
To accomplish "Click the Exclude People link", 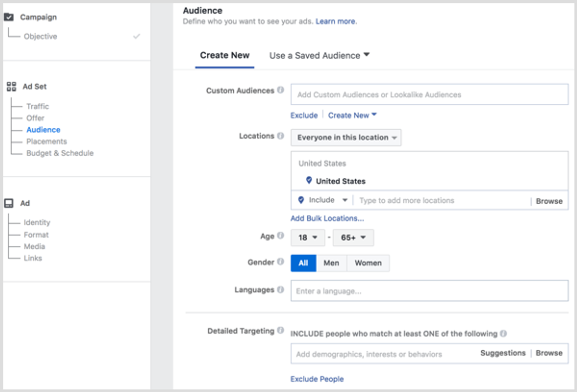I will (x=317, y=379).
